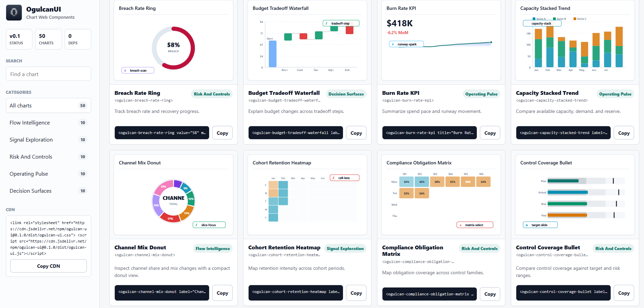The image size is (644, 308).
Task: Click the cell-lens chip in heatmap
Action: pos(345,178)
